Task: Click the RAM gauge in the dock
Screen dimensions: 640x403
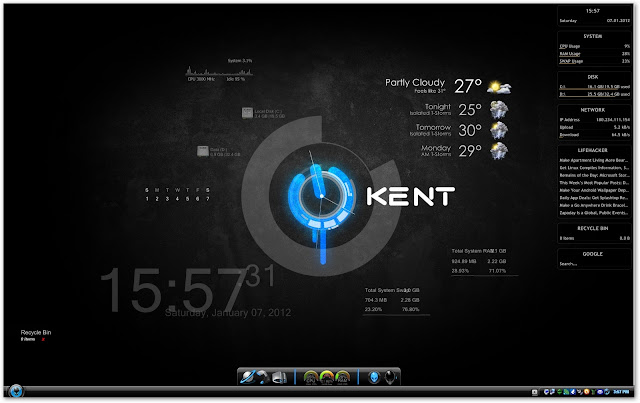Action: [342, 377]
